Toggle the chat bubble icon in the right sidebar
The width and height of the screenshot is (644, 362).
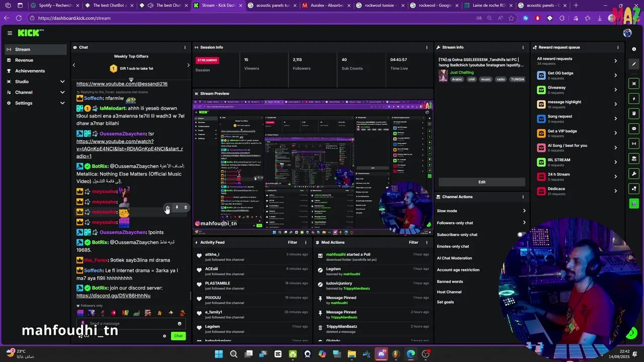coord(634,129)
